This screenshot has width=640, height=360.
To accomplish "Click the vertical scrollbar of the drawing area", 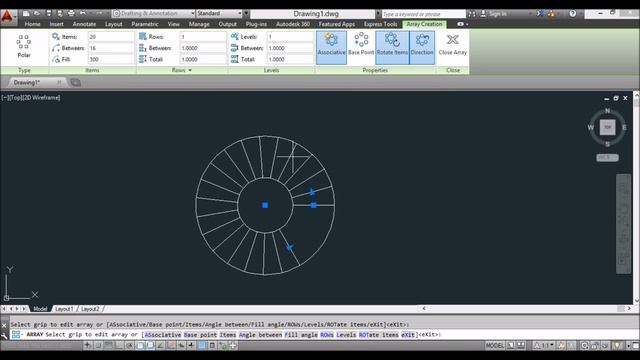I will [636, 198].
